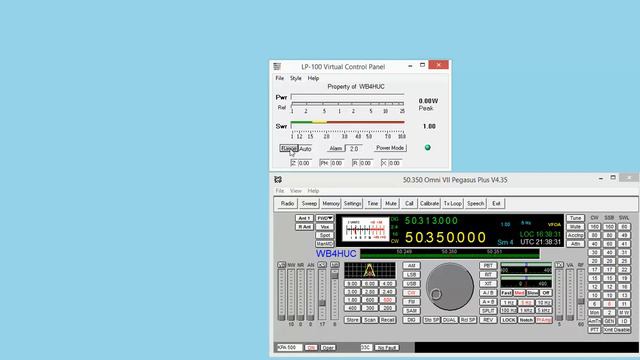Click the Mute toolbar button
This screenshot has width=640, height=360.
click(x=391, y=203)
